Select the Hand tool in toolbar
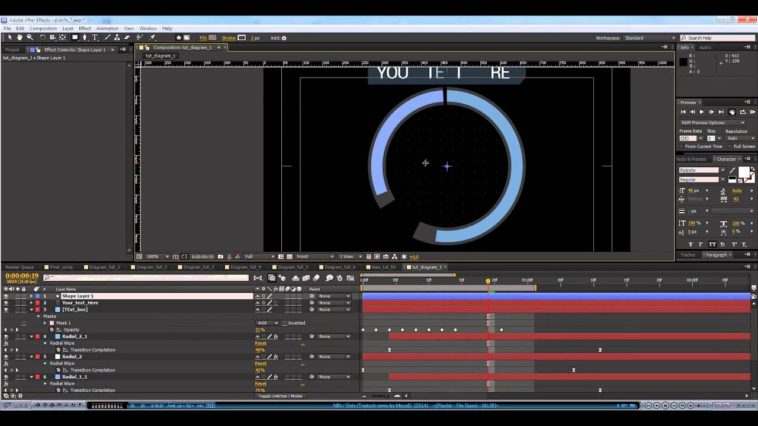This screenshot has height=426, width=758. [19, 38]
